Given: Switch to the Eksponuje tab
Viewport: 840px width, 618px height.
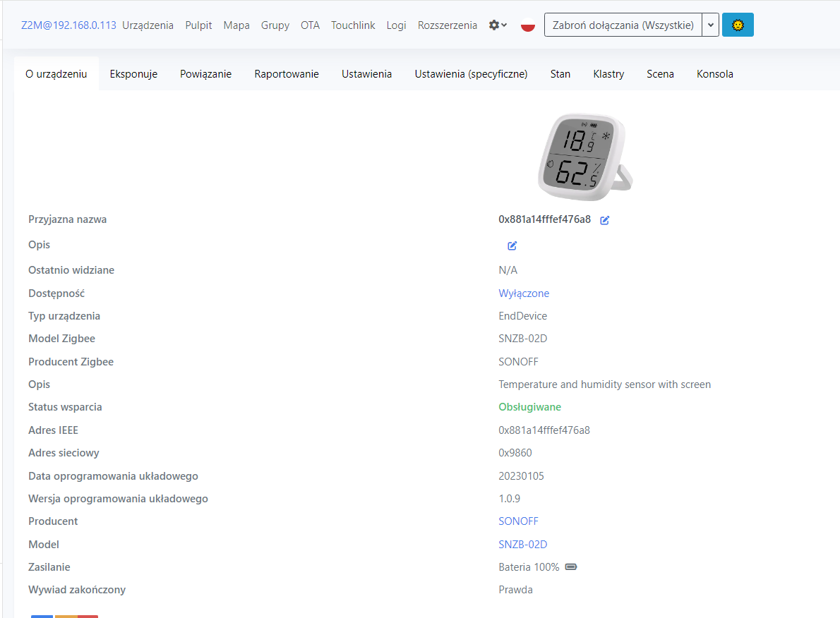Looking at the screenshot, I should click(133, 74).
